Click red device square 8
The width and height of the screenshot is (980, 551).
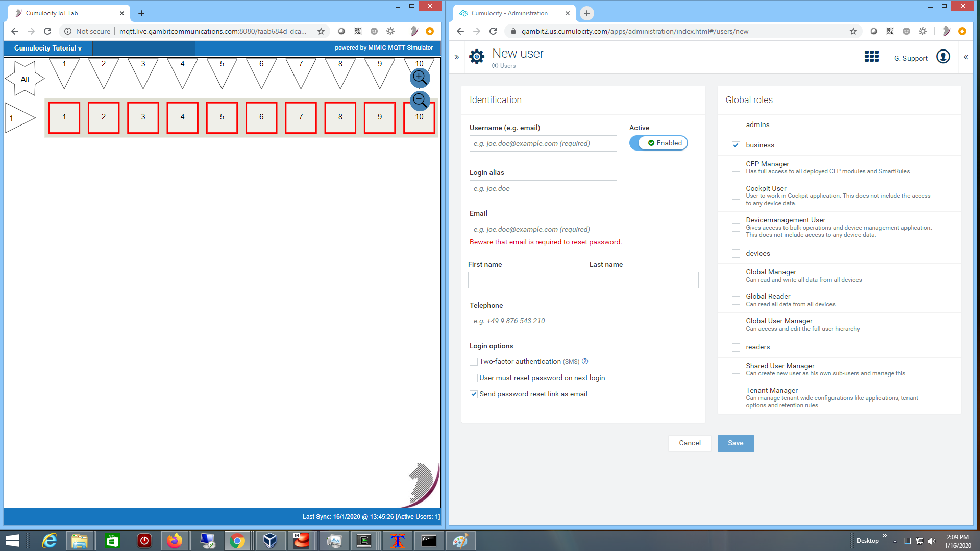340,117
